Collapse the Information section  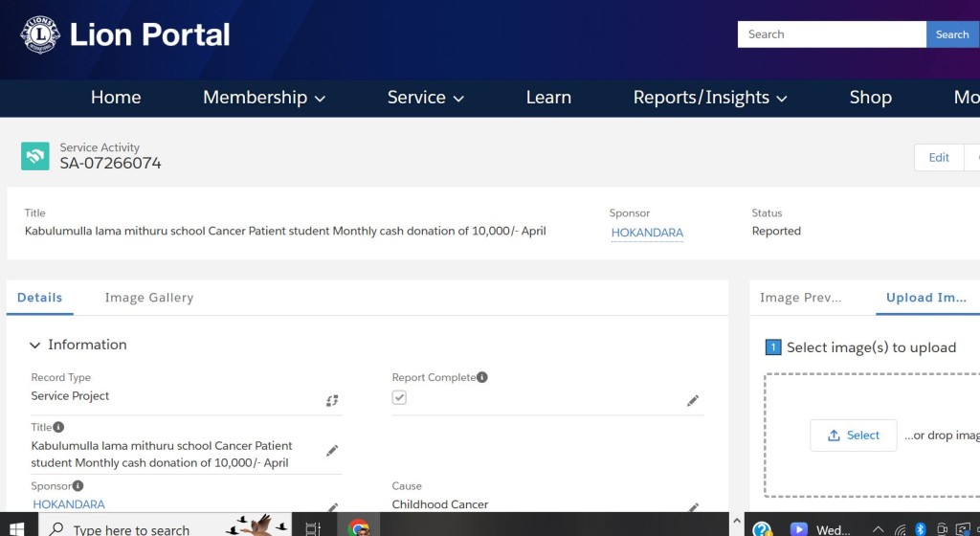point(35,345)
